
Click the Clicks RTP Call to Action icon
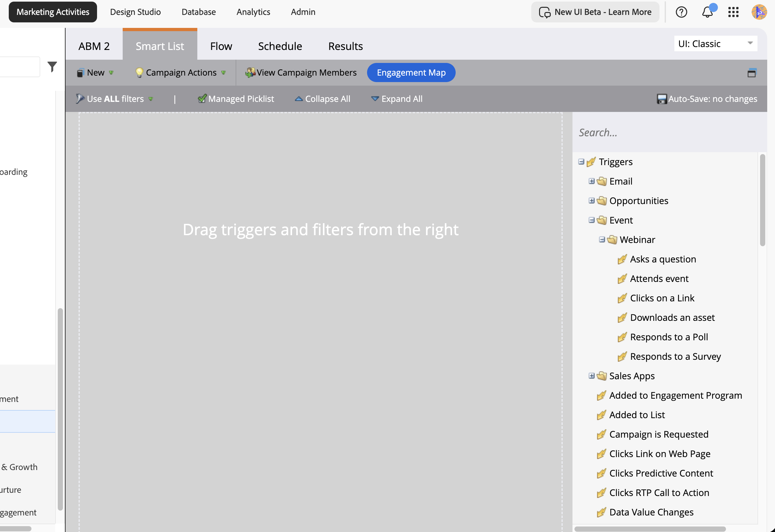pos(602,493)
